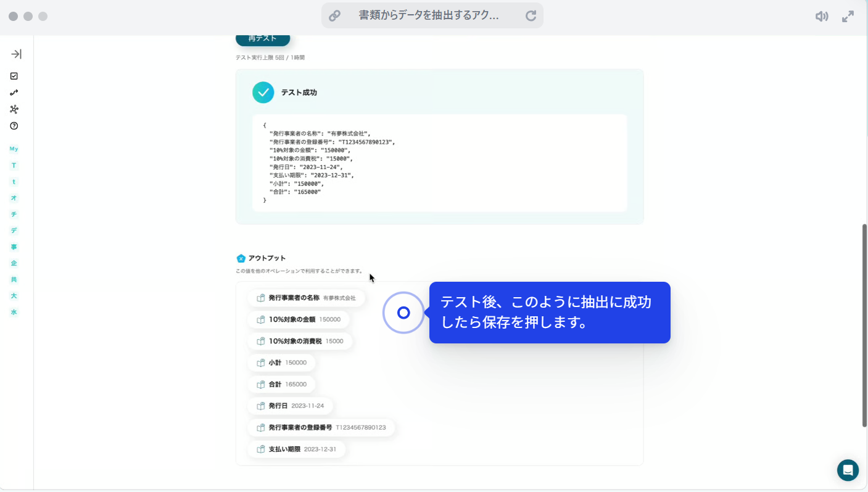Click the 再テスト button
The width and height of the screenshot is (868, 492).
tap(262, 38)
